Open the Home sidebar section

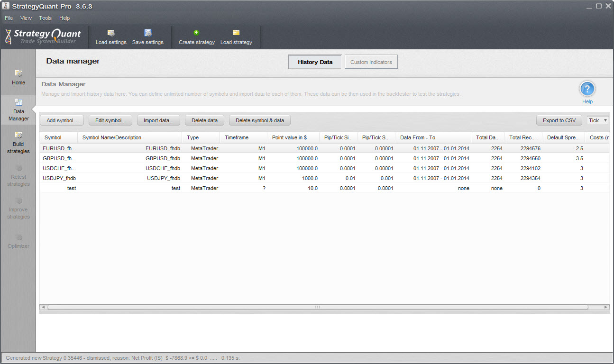point(18,77)
